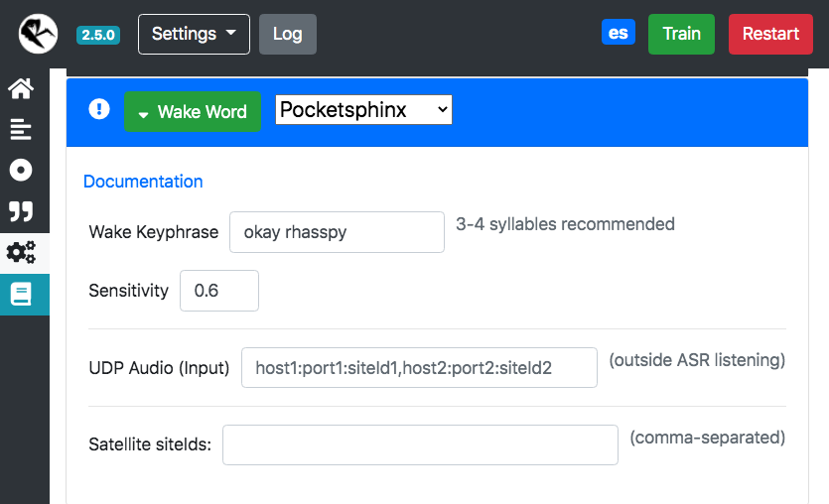
Task: Click the 2.5.0 version badge
Action: click(98, 35)
